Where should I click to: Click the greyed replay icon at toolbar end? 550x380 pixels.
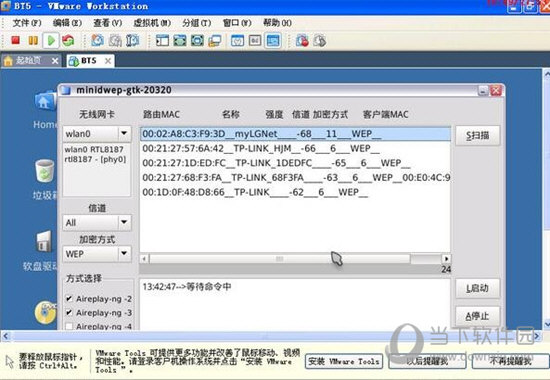[x=320, y=41]
